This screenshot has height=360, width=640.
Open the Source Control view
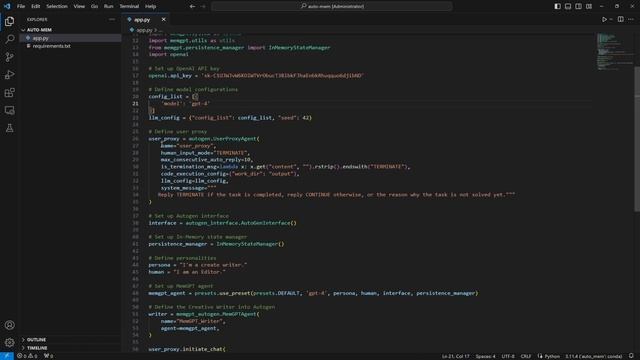9,57
